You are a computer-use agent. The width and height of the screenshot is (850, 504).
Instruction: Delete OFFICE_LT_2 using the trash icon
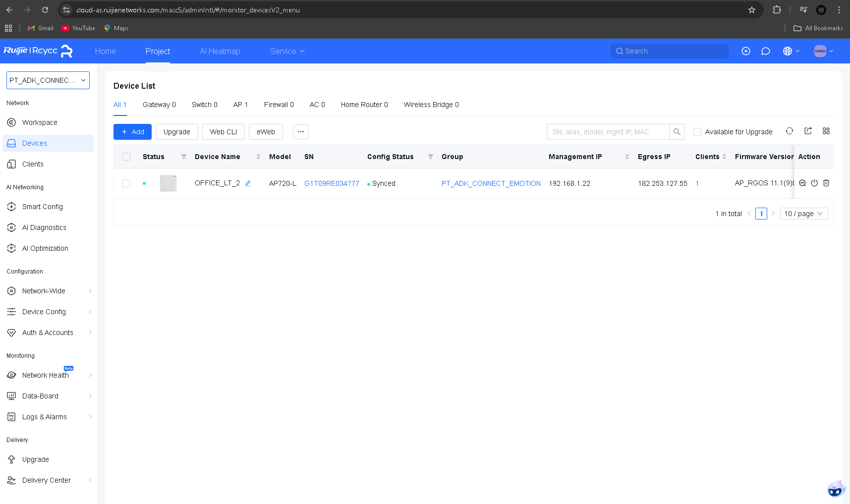[826, 183]
